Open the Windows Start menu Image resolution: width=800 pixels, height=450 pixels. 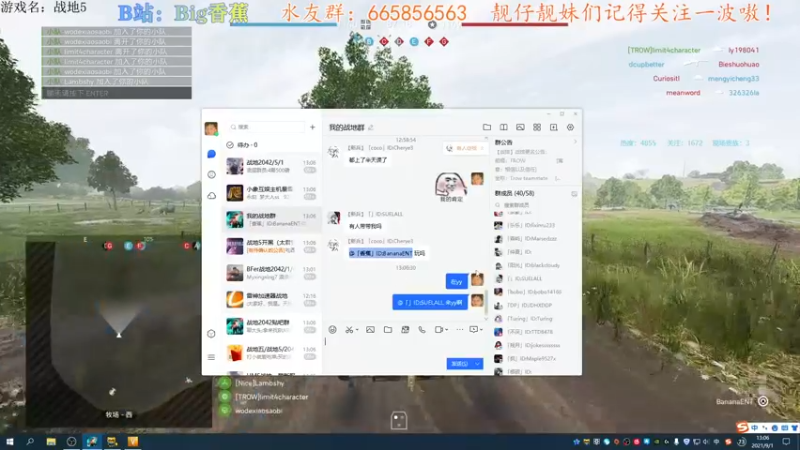pyautogui.click(x=9, y=442)
